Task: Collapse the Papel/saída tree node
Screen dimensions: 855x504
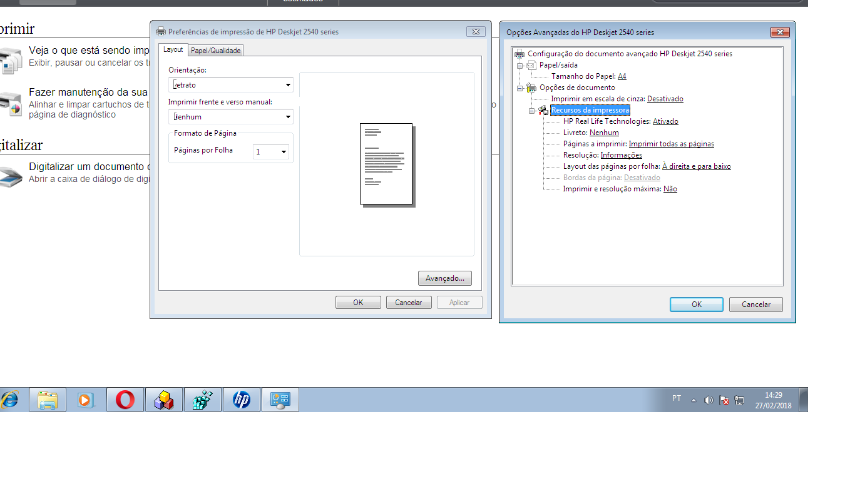Action: [x=520, y=65]
